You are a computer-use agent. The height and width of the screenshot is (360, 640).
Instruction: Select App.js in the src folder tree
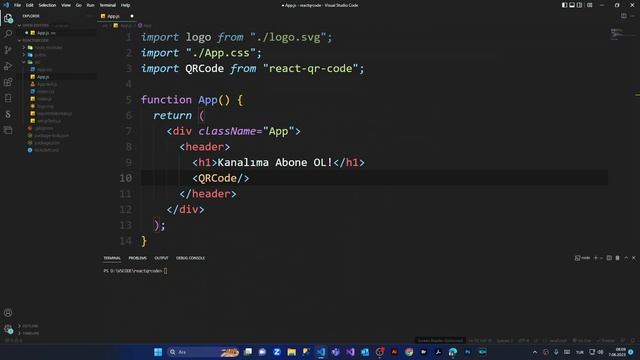(x=43, y=77)
